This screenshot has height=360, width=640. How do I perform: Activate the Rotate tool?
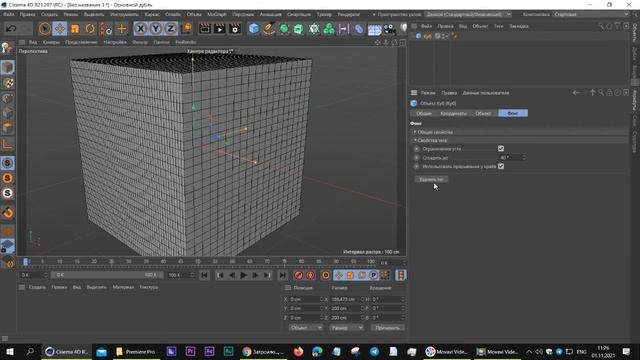[90, 29]
